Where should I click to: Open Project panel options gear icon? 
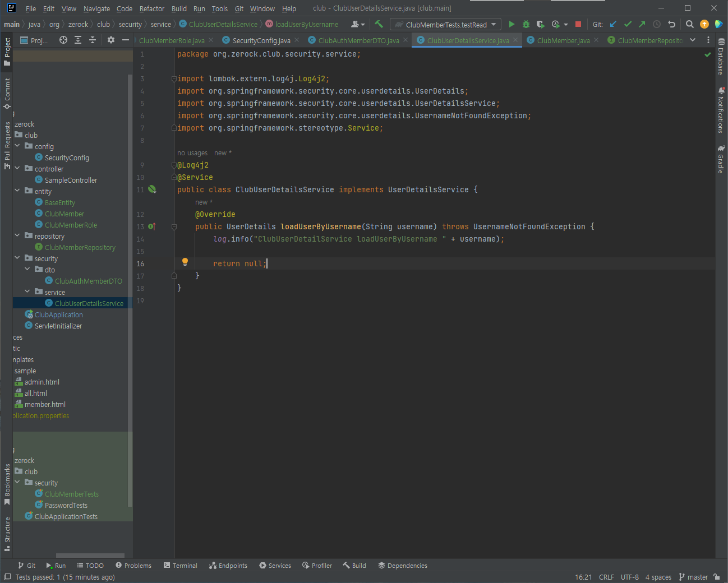[111, 40]
